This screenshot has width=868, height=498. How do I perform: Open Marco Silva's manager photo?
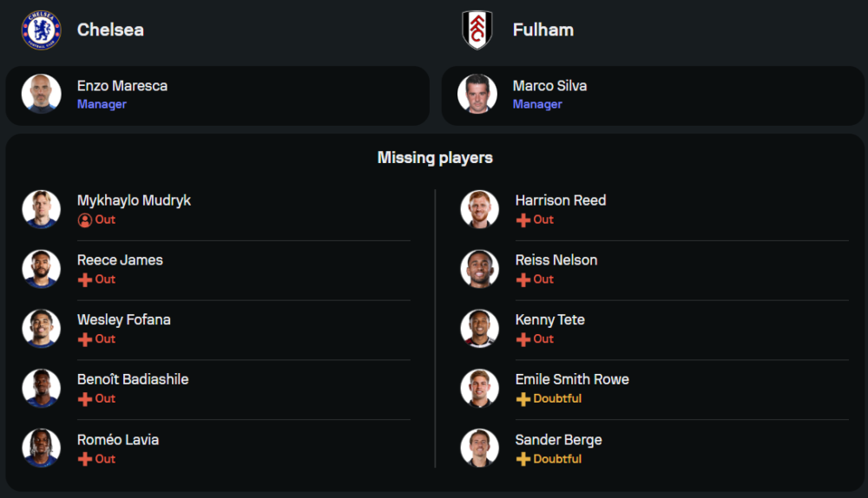477,94
